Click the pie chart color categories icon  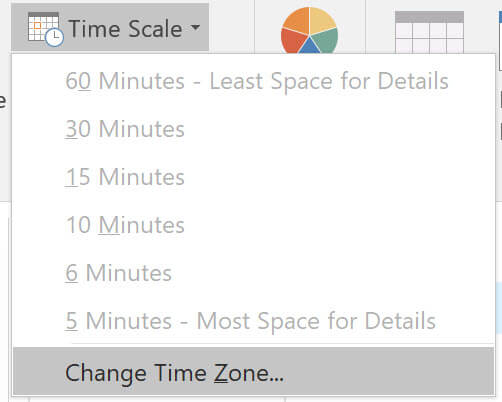point(309,30)
